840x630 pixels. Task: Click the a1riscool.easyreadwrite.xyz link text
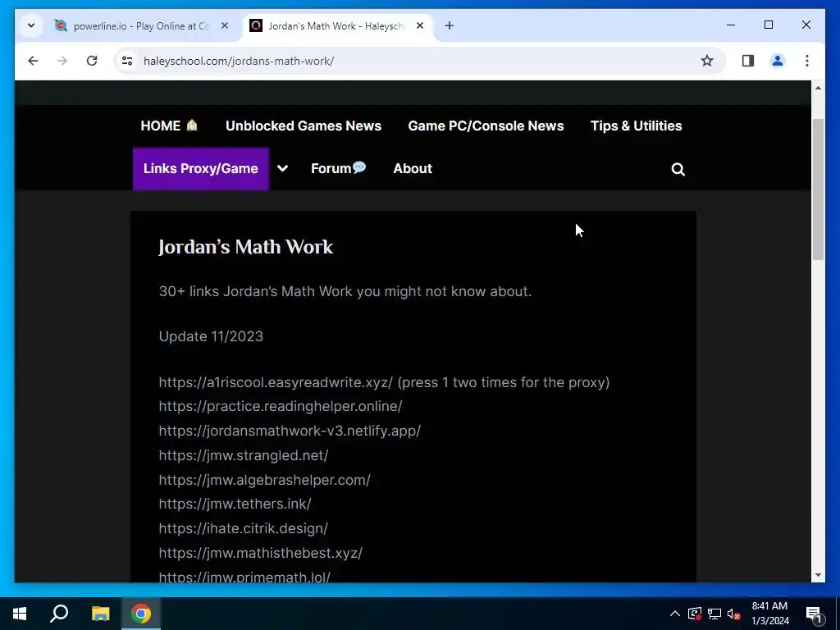pyautogui.click(x=276, y=382)
